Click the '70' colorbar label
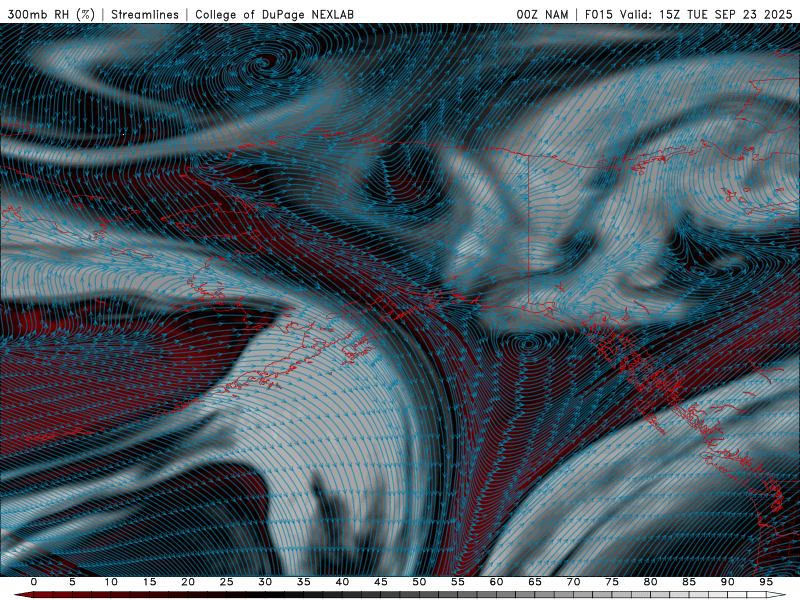This screenshot has height=600, width=800. pyautogui.click(x=573, y=582)
